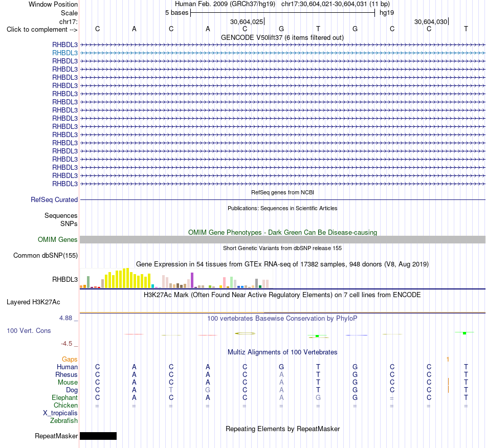Open the GTEx Gene Expression in 54 tissues title
486x448 pixels.
point(282,264)
